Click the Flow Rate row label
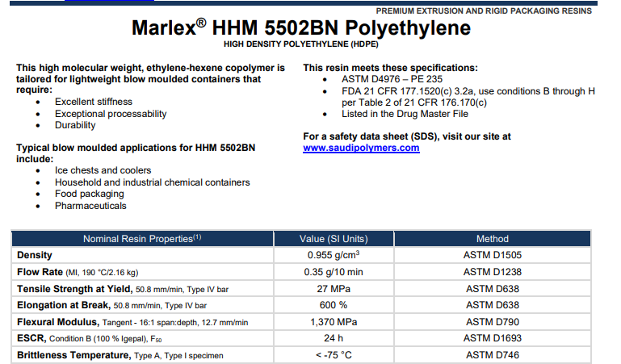 [x=78, y=272]
